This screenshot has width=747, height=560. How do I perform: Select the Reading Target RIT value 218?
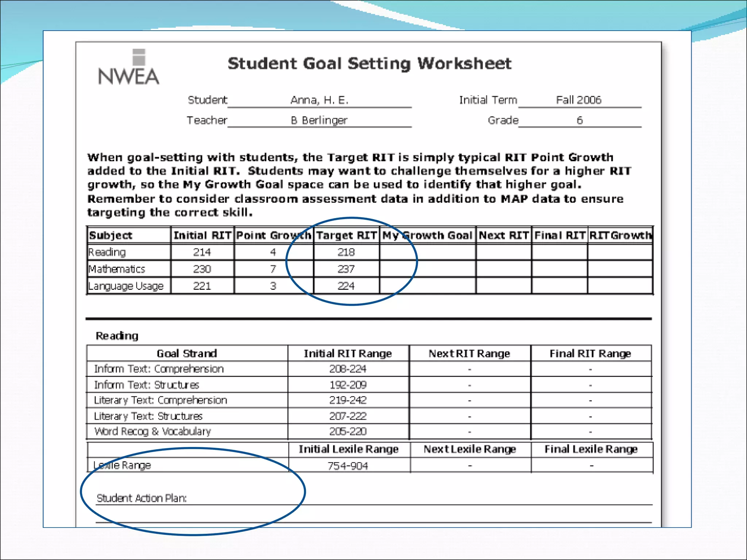point(346,252)
